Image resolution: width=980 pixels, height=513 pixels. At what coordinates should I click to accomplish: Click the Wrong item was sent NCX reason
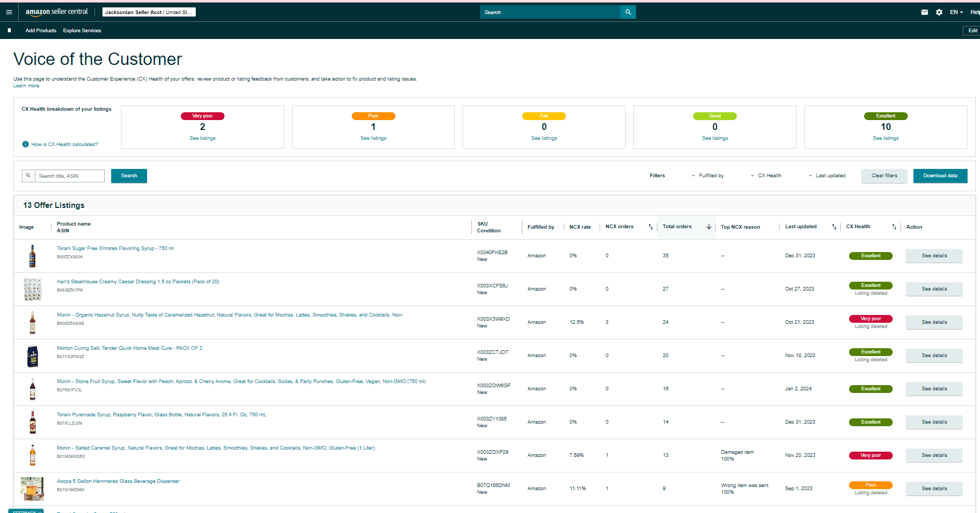(x=745, y=485)
